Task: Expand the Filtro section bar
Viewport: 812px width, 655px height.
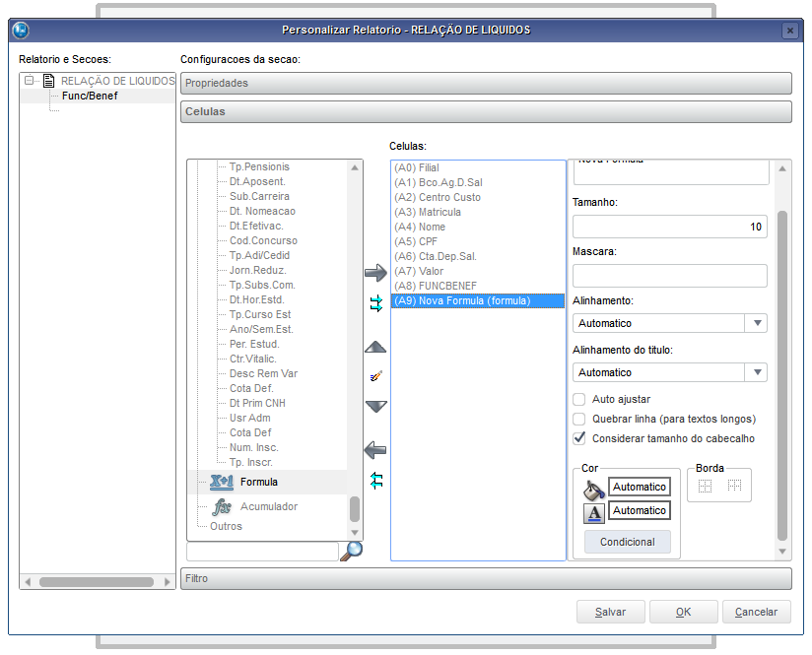Action: [x=486, y=578]
